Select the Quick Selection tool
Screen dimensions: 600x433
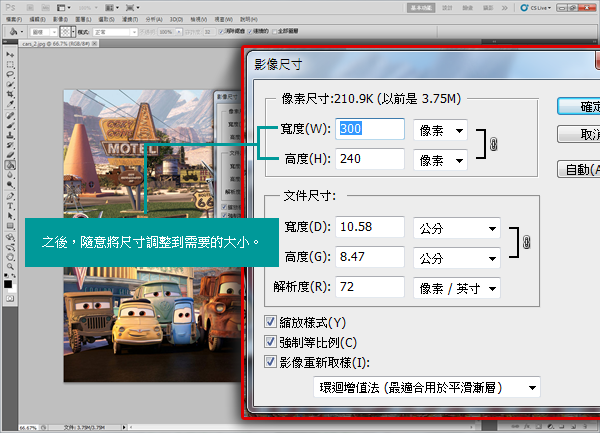coord(10,85)
